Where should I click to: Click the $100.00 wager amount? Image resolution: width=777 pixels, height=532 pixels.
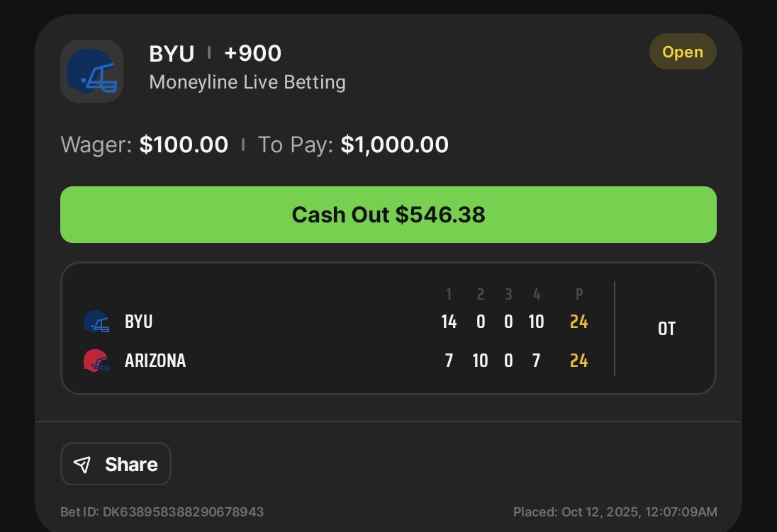[x=184, y=145]
